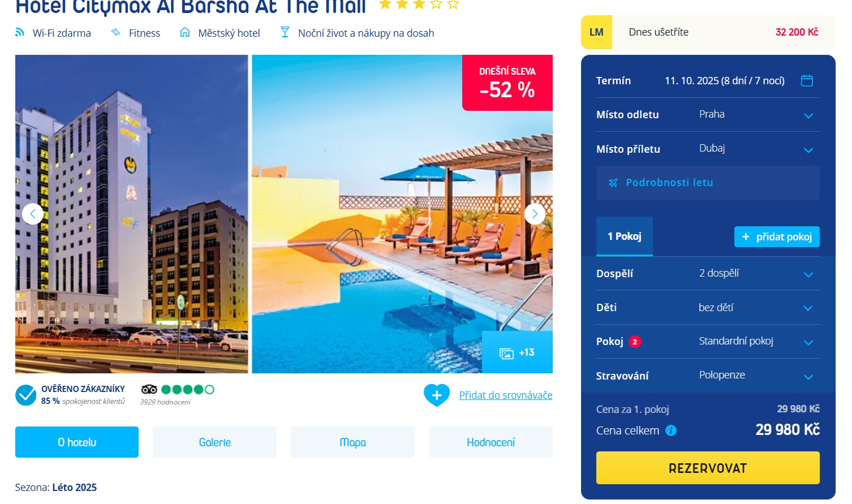Click the airplane icon in Podrobnosti letu
Screen dimensions: 852x504
(613, 183)
